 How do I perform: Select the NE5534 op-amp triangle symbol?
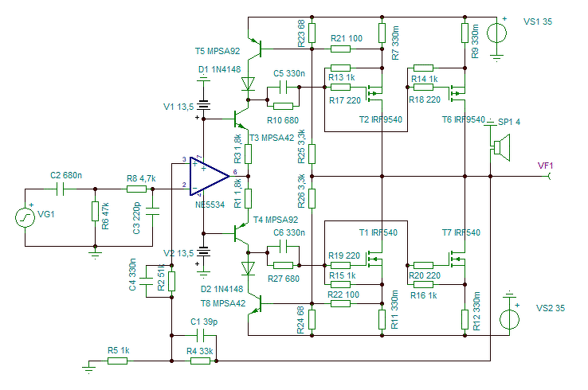pos(210,176)
